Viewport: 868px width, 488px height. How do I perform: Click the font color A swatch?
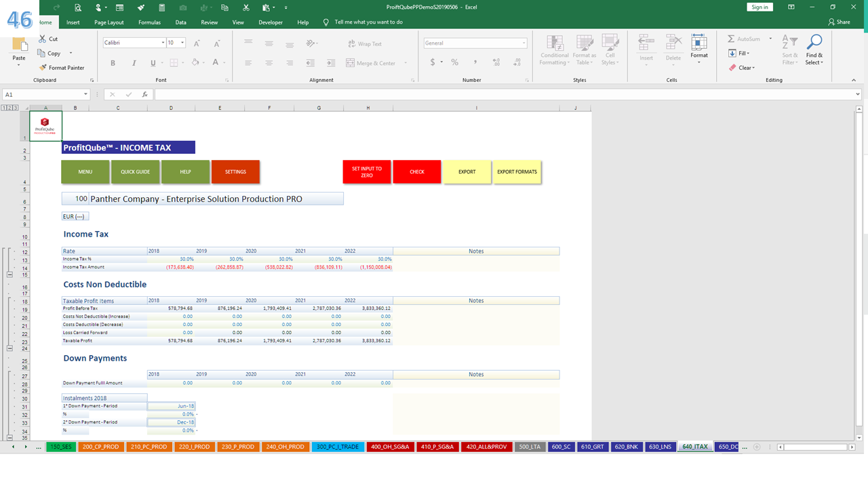click(216, 63)
